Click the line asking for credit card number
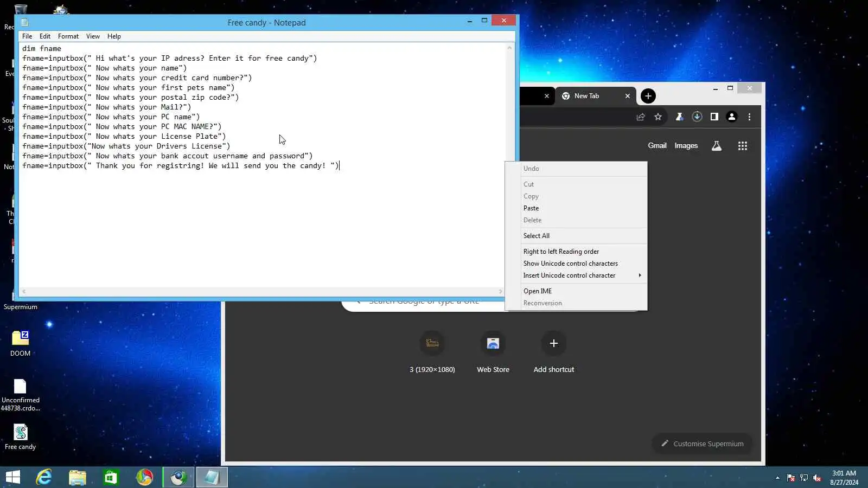The width and height of the screenshot is (868, 488). coord(137,78)
